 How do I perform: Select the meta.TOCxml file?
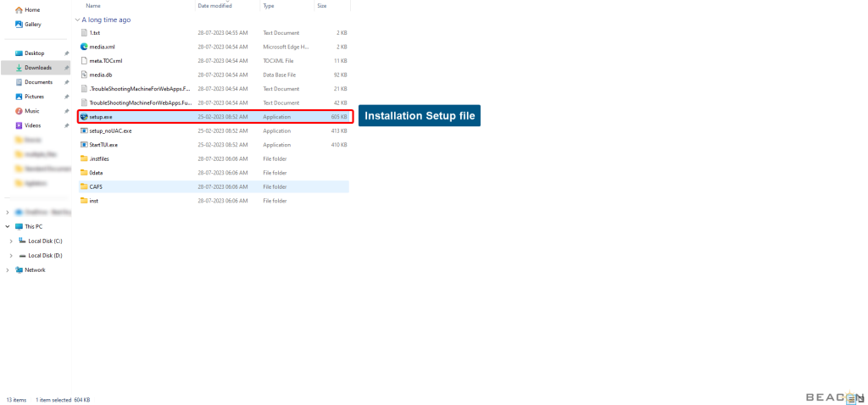(214, 60)
